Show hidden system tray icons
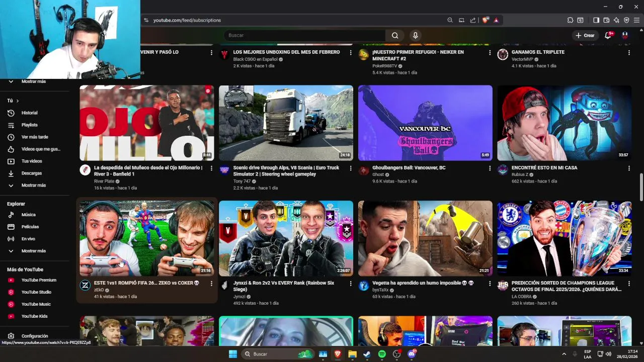The width and height of the screenshot is (644, 362). (563, 354)
